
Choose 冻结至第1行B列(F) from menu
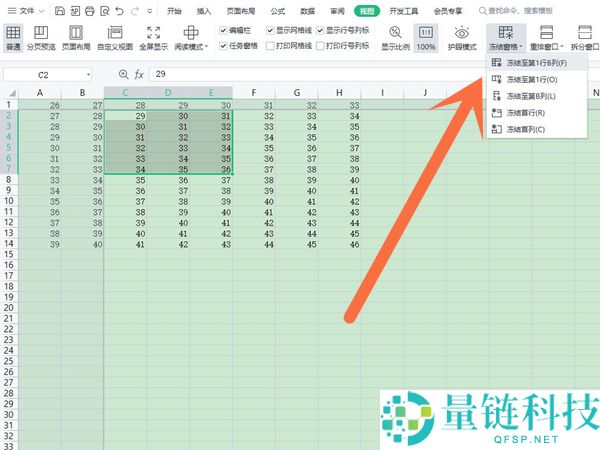tap(536, 63)
